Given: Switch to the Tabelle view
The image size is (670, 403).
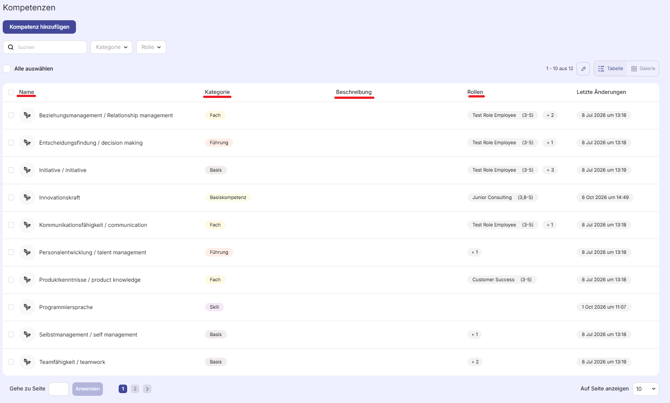Looking at the screenshot, I should point(611,68).
